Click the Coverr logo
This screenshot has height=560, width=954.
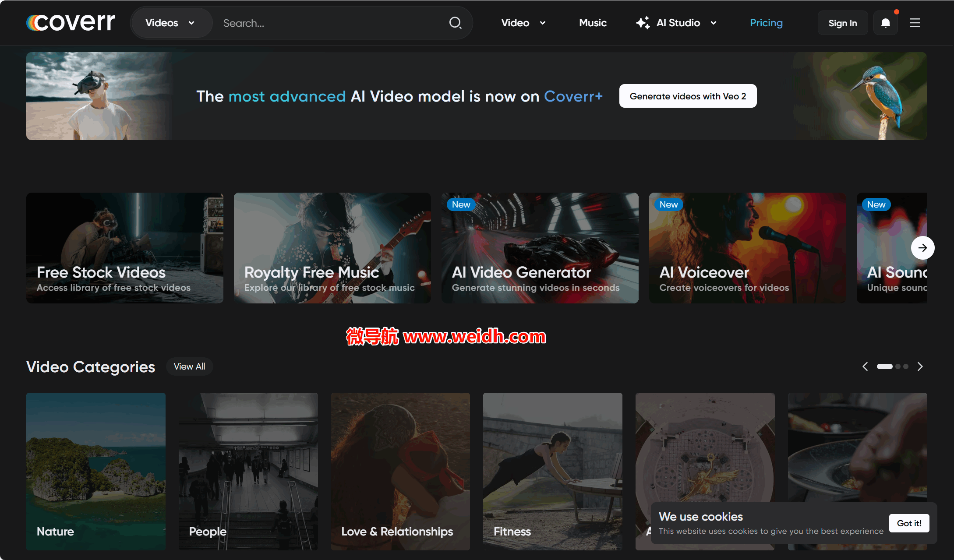pyautogui.click(x=71, y=22)
